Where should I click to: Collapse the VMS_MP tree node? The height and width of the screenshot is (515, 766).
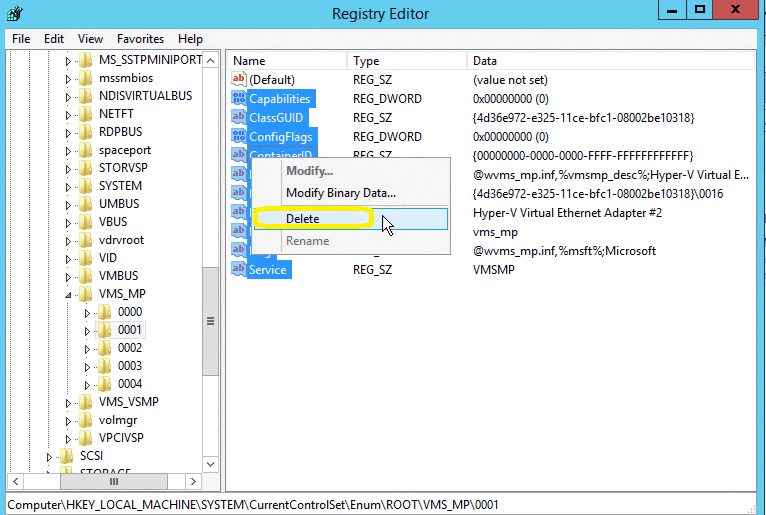69,295
